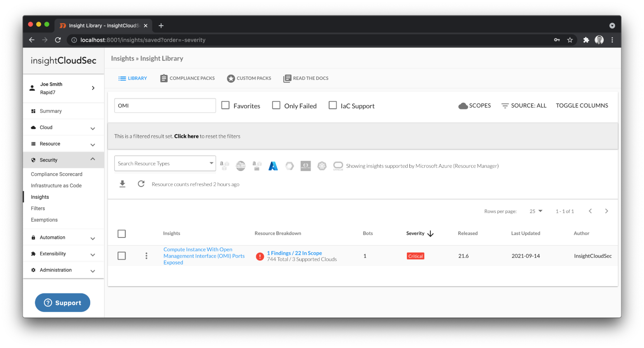Sort by the Severity column header
This screenshot has width=644, height=348.
tap(415, 233)
